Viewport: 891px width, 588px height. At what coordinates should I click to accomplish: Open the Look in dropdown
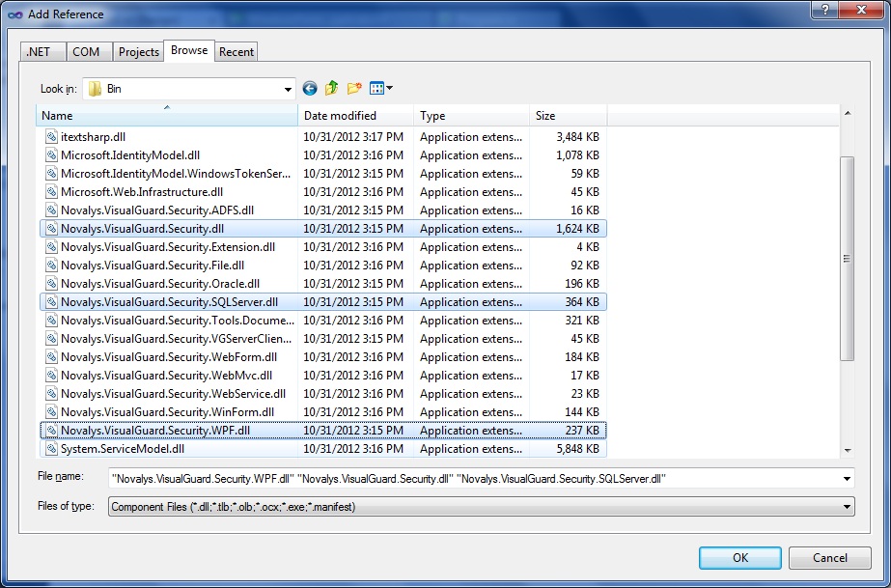289,88
